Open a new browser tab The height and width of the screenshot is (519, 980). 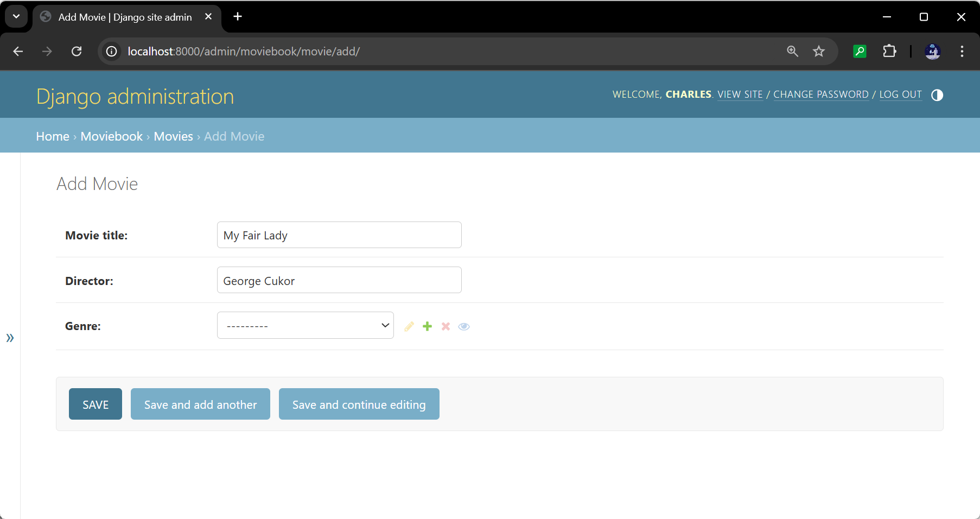(238, 16)
